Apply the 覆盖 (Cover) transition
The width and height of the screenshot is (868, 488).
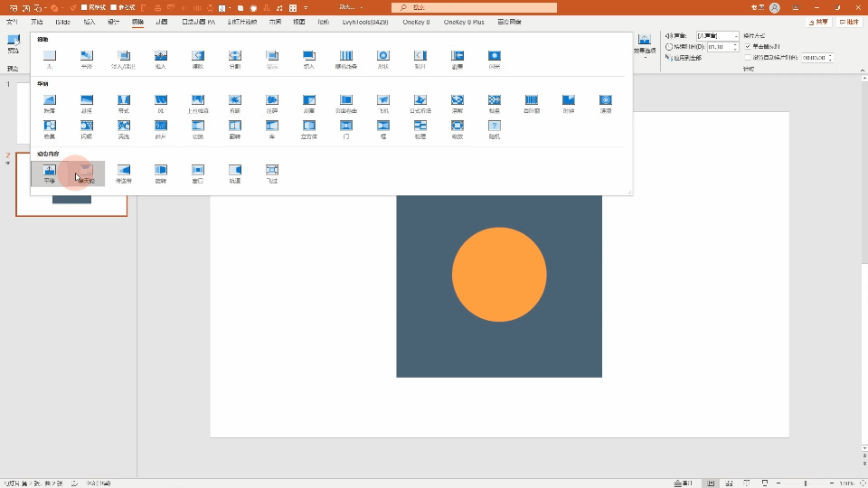point(458,59)
